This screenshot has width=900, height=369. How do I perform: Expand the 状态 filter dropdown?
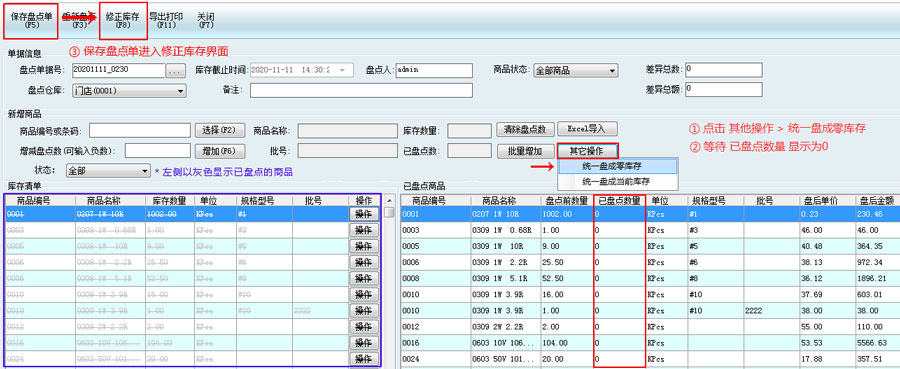tap(145, 171)
